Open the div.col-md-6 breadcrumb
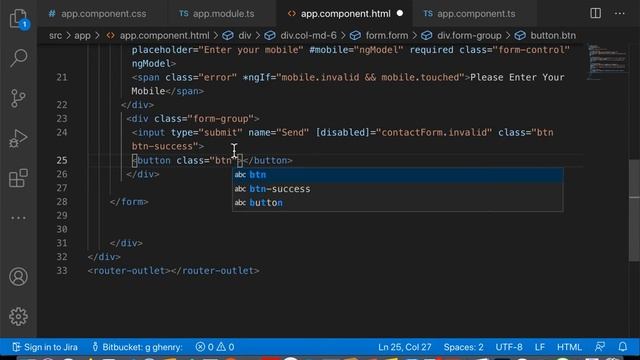This screenshot has height=360, width=640. [x=301, y=36]
